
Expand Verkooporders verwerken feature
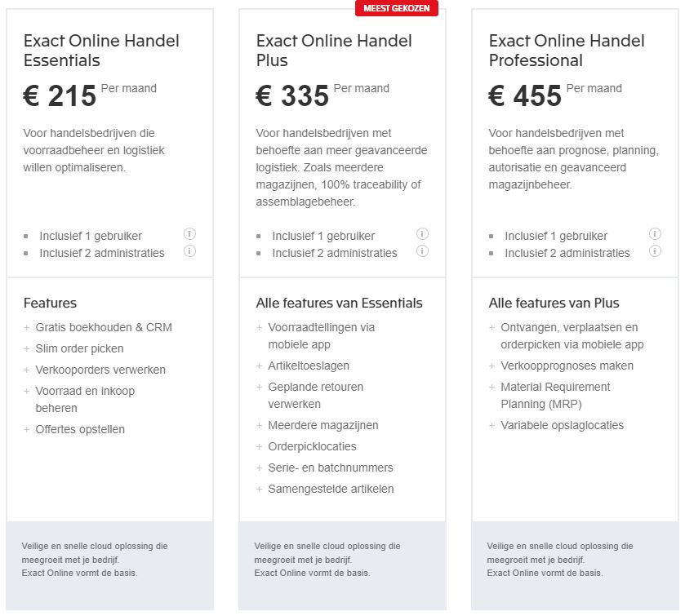tap(100, 370)
